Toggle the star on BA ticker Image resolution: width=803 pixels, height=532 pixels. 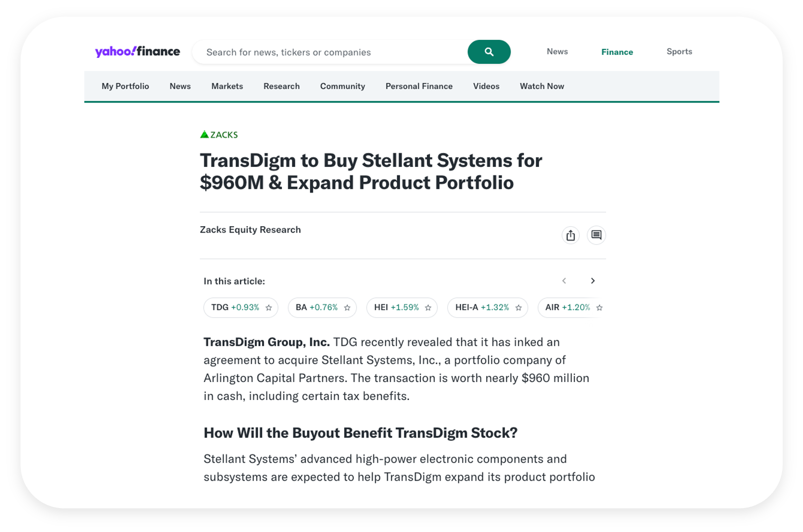click(x=347, y=308)
